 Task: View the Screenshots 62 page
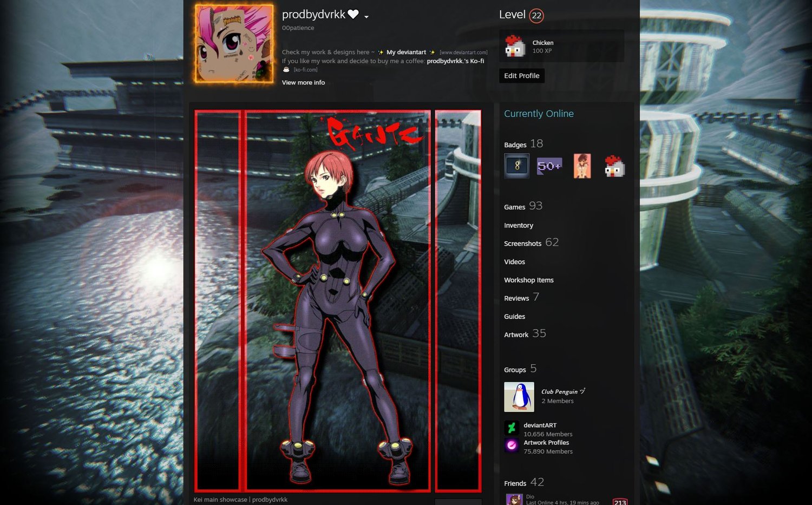point(531,242)
